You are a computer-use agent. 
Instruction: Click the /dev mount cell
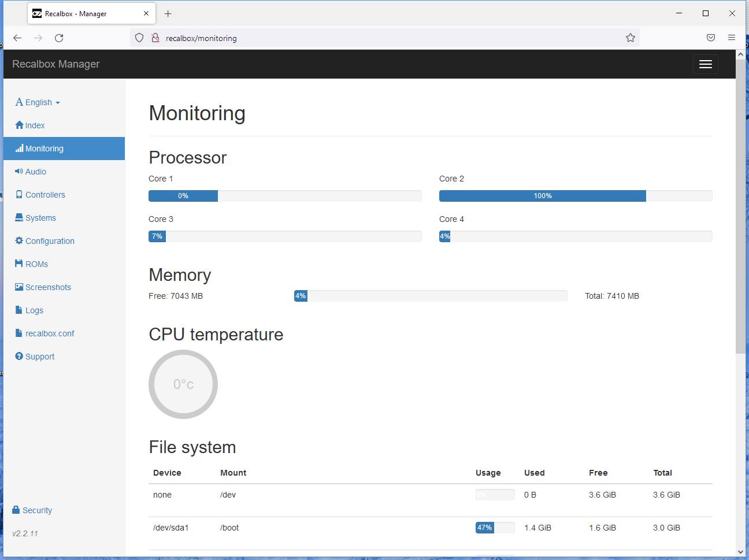(228, 495)
